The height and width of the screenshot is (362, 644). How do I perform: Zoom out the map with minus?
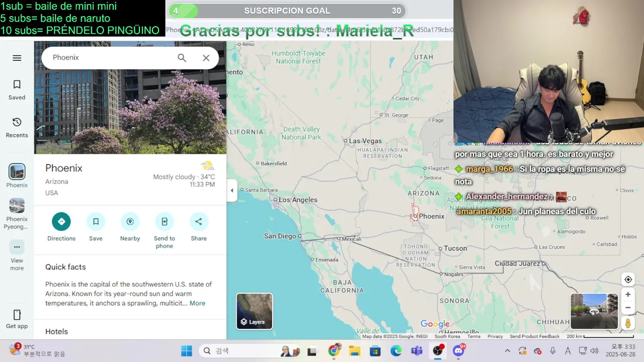pyautogui.click(x=628, y=307)
